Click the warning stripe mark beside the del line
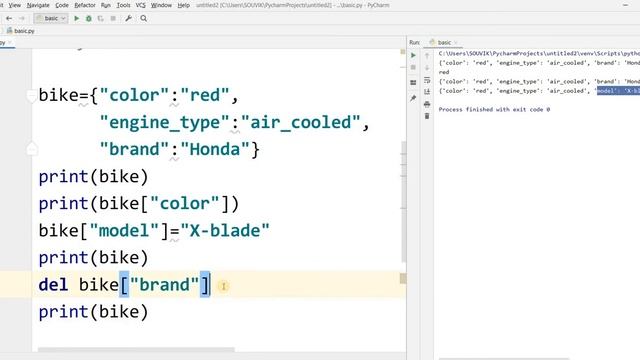Viewport: 640px width, 360px height. click(403, 278)
